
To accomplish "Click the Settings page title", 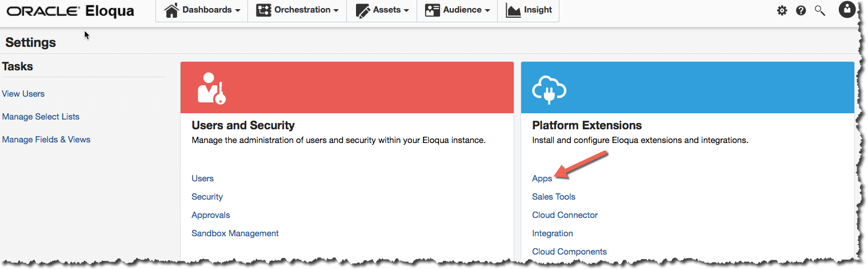I will pos(31,42).
